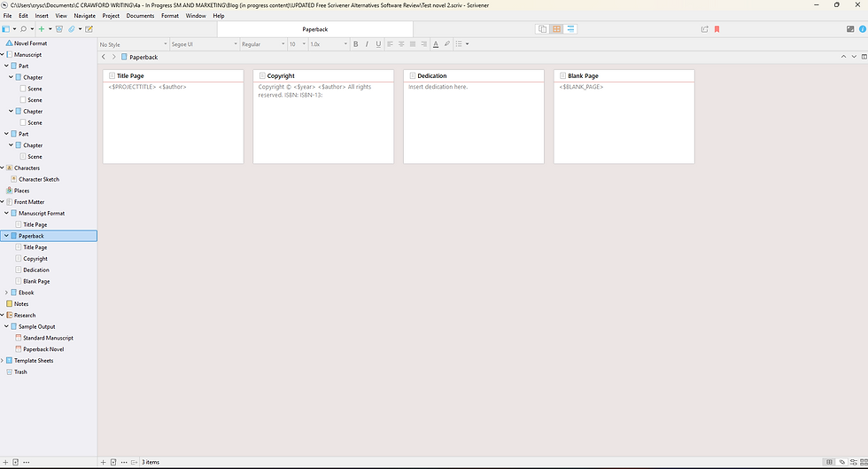Go to previous document with up arrow
This screenshot has width=868, height=469.
[x=843, y=57]
